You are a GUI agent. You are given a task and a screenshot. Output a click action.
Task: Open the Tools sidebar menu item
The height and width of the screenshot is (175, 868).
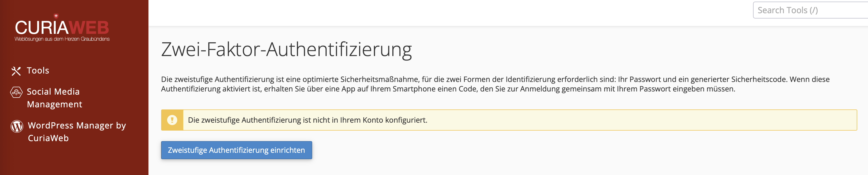38,71
